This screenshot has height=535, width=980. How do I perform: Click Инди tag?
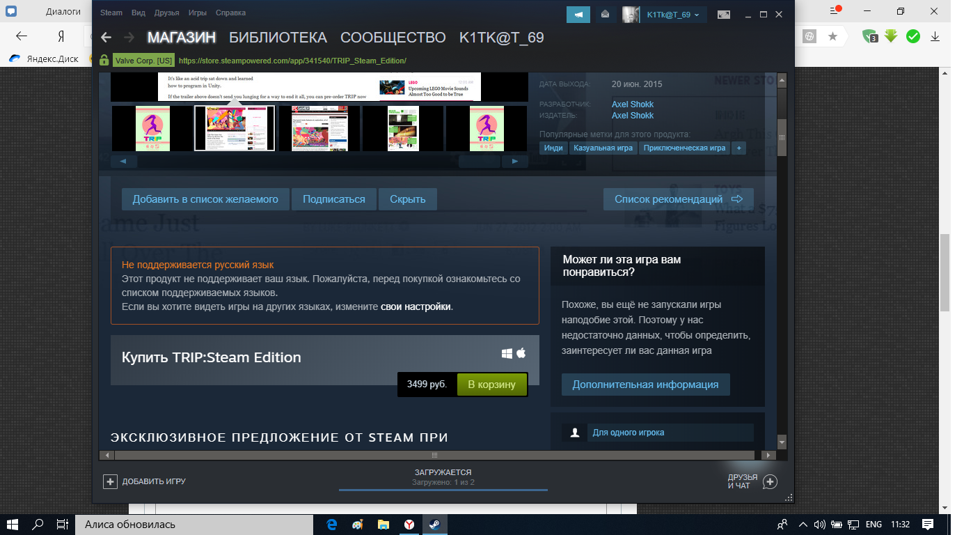point(553,148)
